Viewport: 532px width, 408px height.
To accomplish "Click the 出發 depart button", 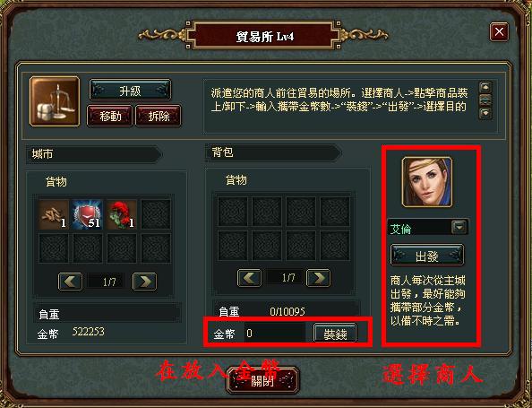I will 427,256.
